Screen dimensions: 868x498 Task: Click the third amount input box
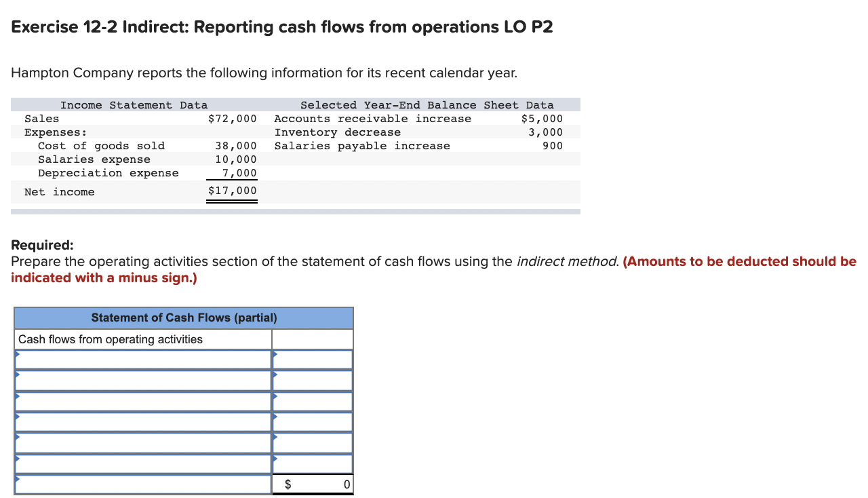(x=312, y=401)
